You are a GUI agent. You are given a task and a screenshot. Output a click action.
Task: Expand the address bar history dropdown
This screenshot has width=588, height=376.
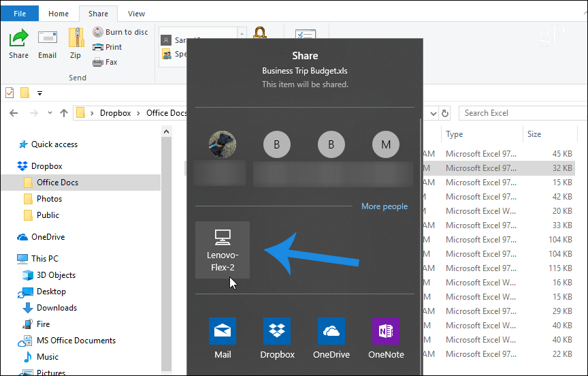click(x=433, y=113)
